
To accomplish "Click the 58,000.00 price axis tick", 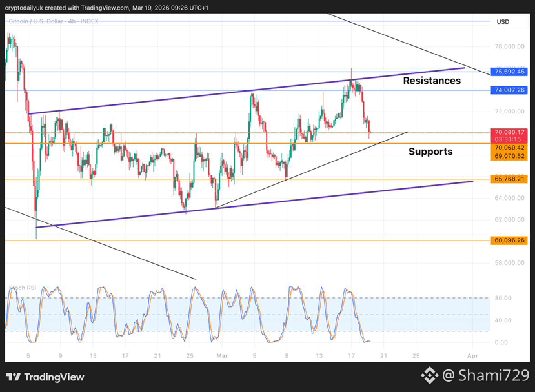I will [x=509, y=263].
